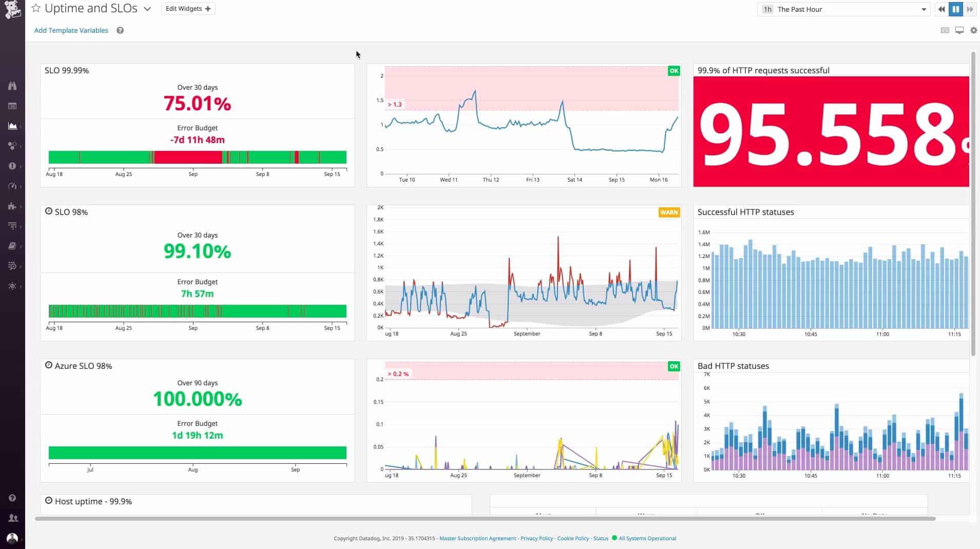The width and height of the screenshot is (980, 549).
Task: Open the user account avatar menu
Action: coord(13,538)
